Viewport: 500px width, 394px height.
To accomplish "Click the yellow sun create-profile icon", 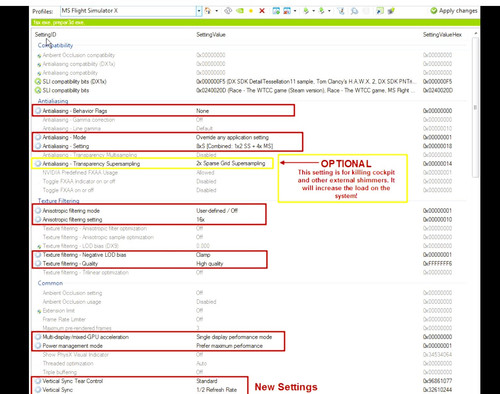I will click(x=251, y=11).
